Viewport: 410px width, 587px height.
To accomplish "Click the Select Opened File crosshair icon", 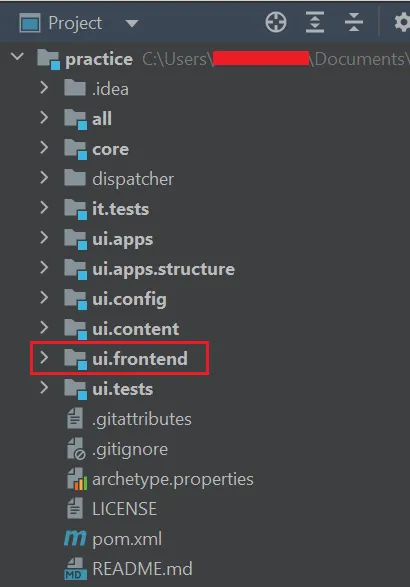I will [276, 22].
